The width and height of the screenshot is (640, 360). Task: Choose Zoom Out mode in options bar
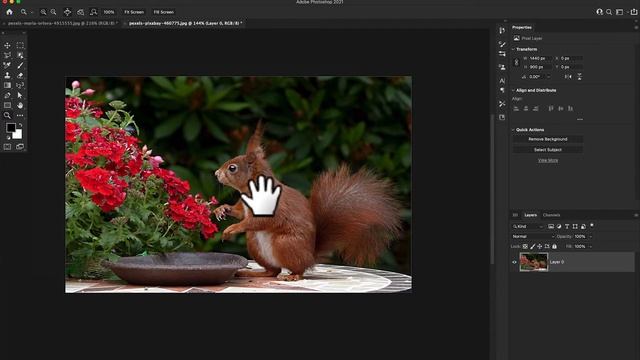pos(53,12)
